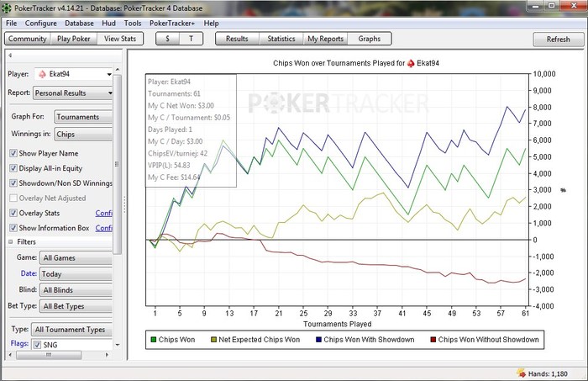
Task: Click the green Chips Won legend swatch
Action: [154, 340]
